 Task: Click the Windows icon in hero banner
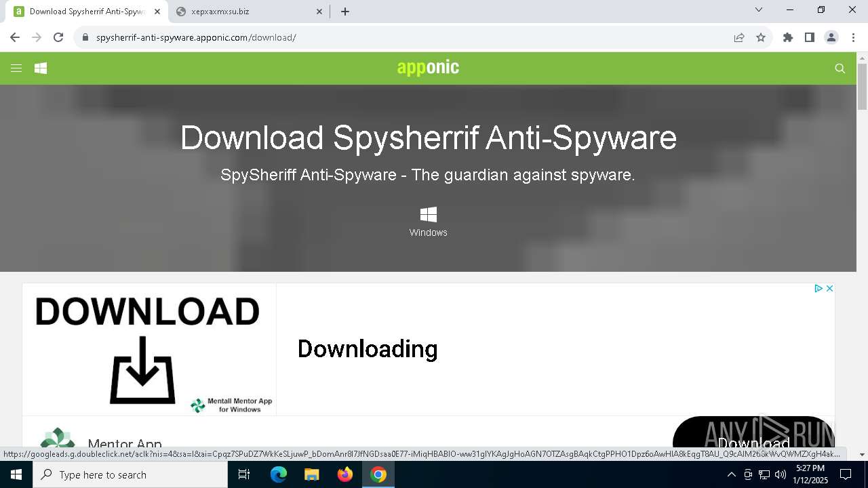pyautogui.click(x=429, y=215)
